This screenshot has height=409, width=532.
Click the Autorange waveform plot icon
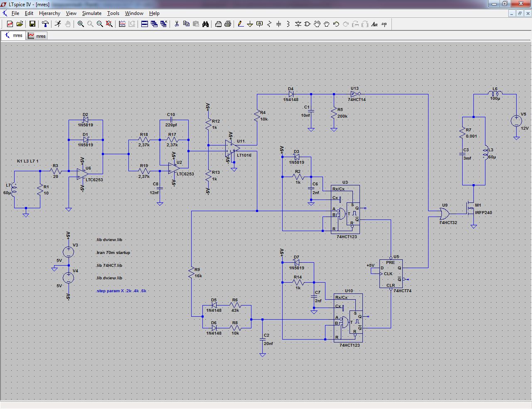click(122, 24)
